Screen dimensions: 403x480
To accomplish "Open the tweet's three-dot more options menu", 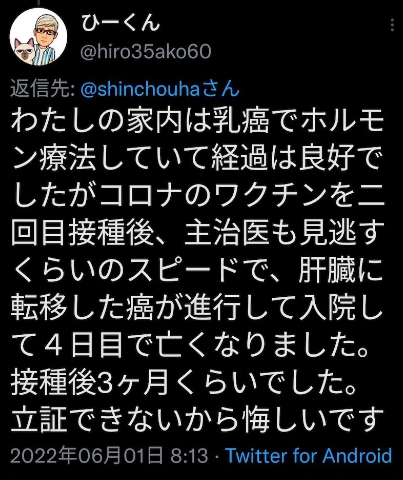I will [392, 25].
